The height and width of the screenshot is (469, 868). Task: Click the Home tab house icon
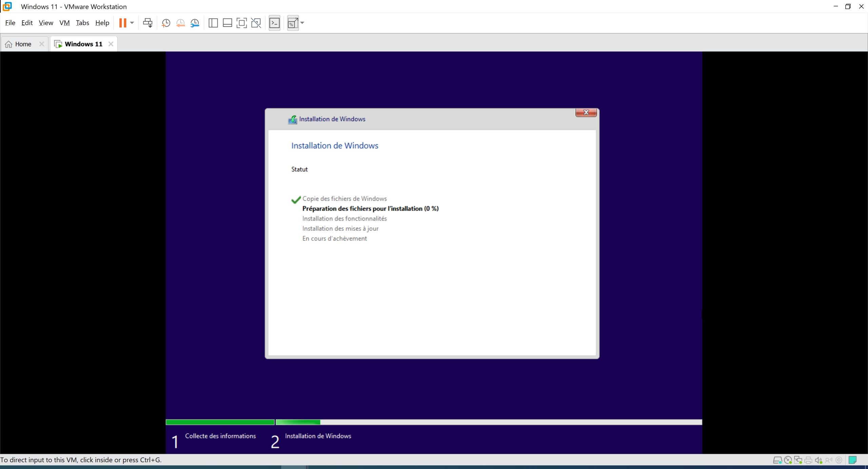point(9,44)
